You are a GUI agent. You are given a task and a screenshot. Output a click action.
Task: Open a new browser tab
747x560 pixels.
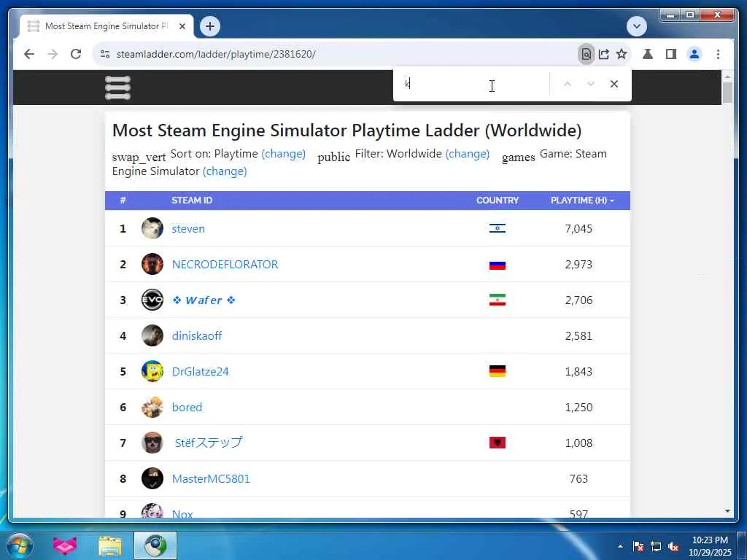(210, 26)
